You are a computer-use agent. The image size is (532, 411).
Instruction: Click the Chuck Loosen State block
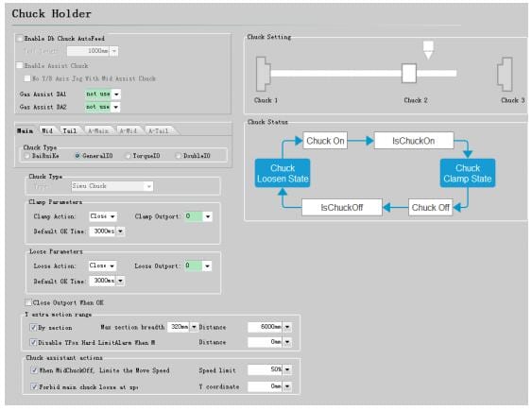(283, 173)
